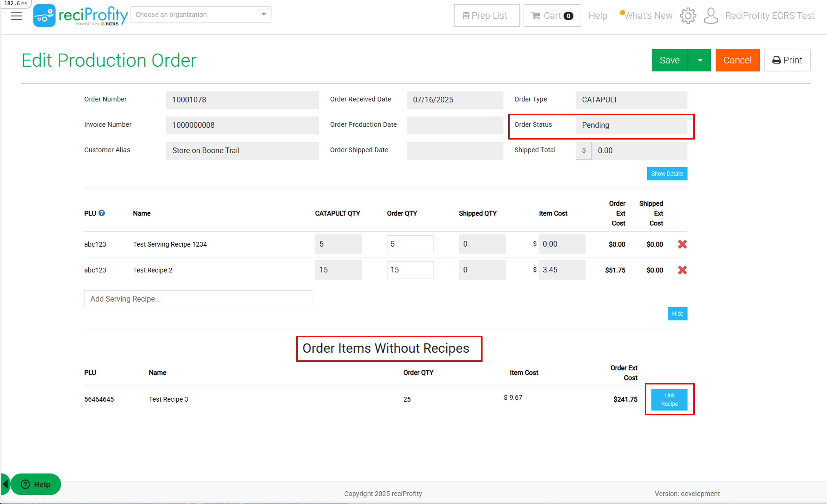
Task: Click Show Details button
Action: [x=667, y=173]
